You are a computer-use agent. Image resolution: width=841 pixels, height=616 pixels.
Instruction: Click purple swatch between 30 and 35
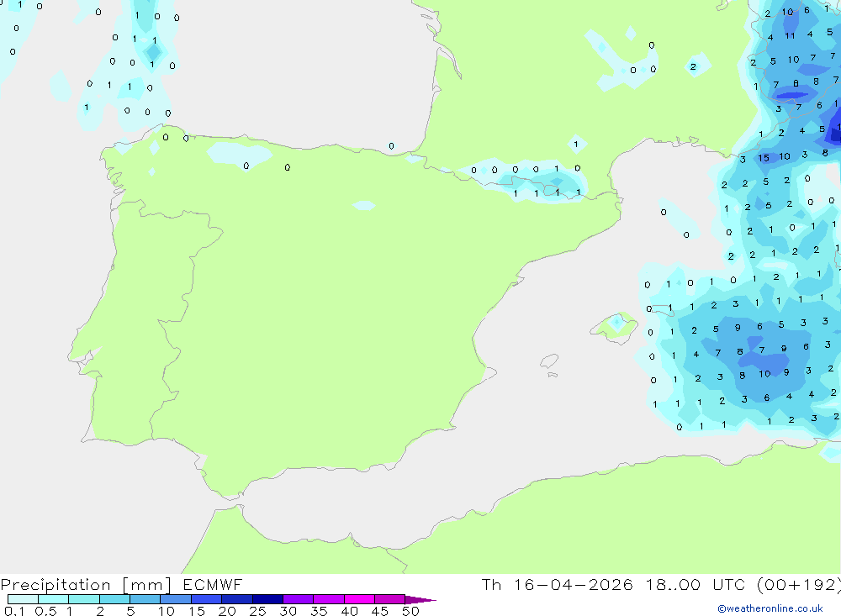coord(299,599)
